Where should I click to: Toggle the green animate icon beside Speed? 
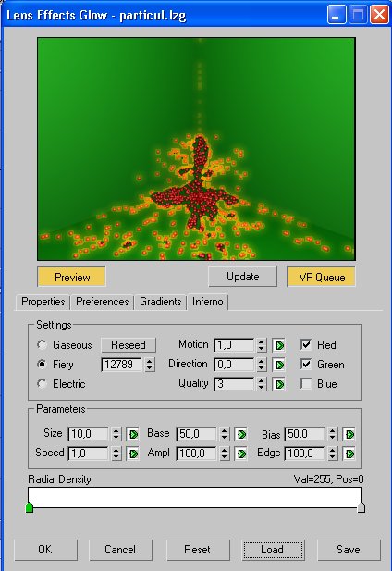point(133,453)
